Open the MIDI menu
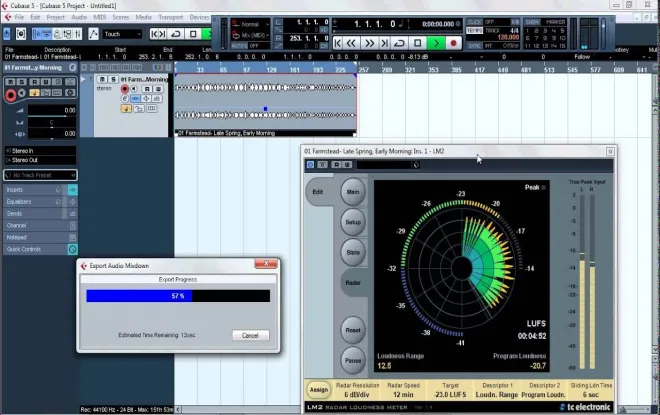This screenshot has width=660, height=415. pyautogui.click(x=100, y=17)
